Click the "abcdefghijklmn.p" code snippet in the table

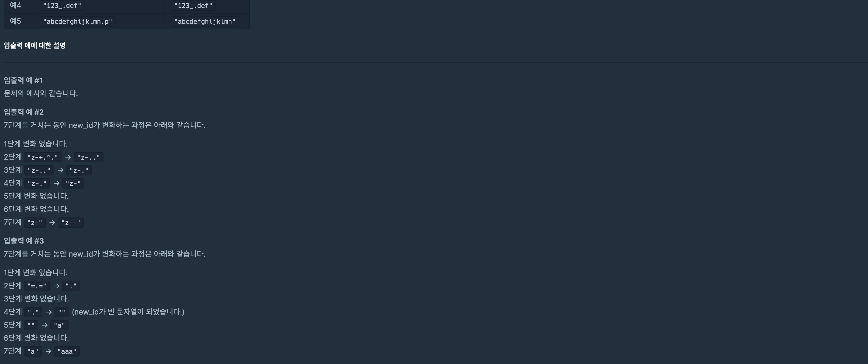point(77,22)
